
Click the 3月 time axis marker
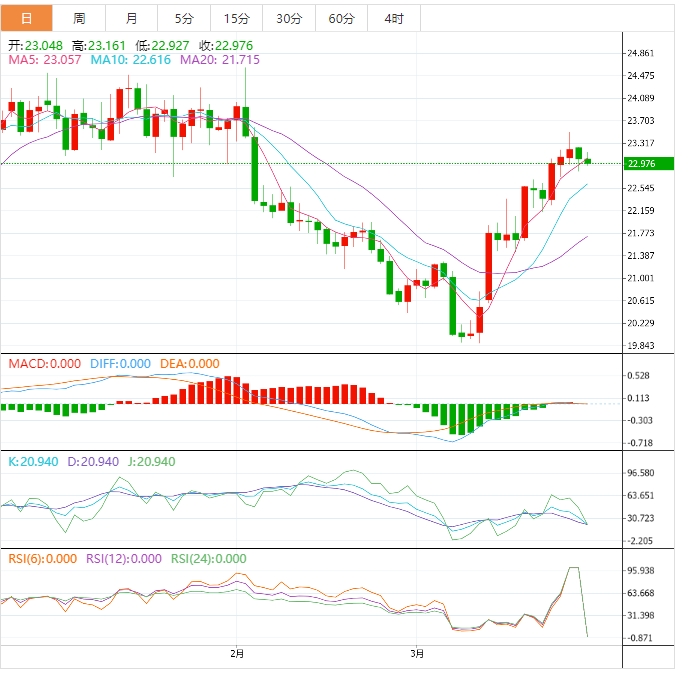(417, 654)
